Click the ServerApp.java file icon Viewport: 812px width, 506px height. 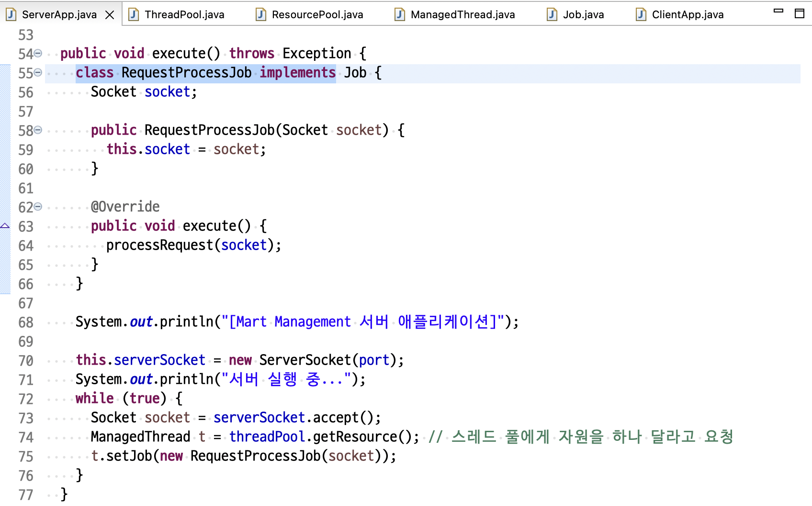coord(11,14)
